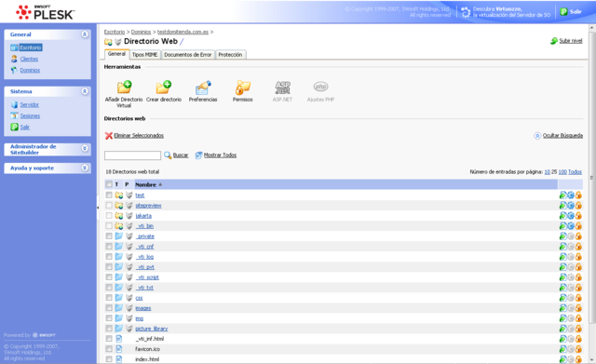The height and width of the screenshot is (364, 596).
Task: Click orange lock permissions icon for test row
Action: click(578, 195)
